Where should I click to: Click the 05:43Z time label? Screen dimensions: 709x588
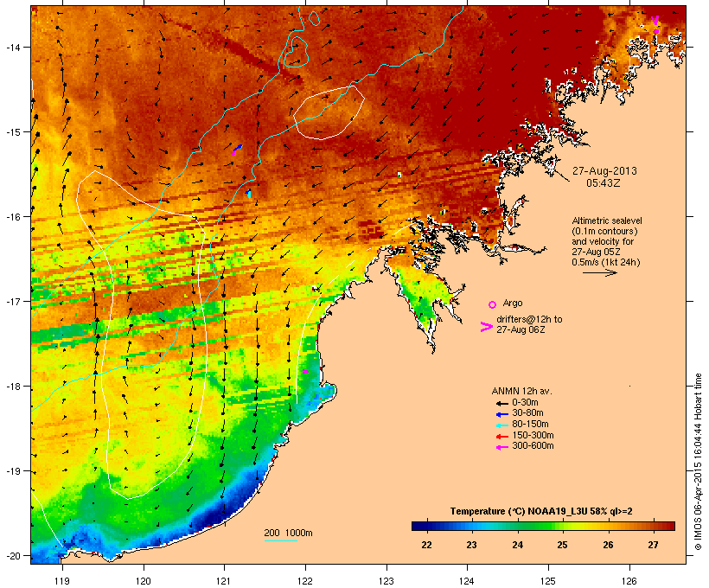tap(604, 183)
